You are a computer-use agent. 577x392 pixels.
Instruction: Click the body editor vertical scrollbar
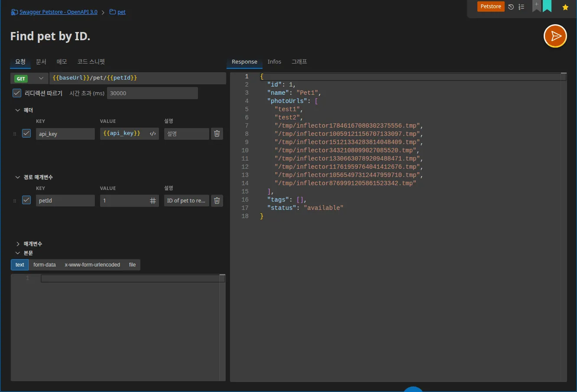pos(222,327)
